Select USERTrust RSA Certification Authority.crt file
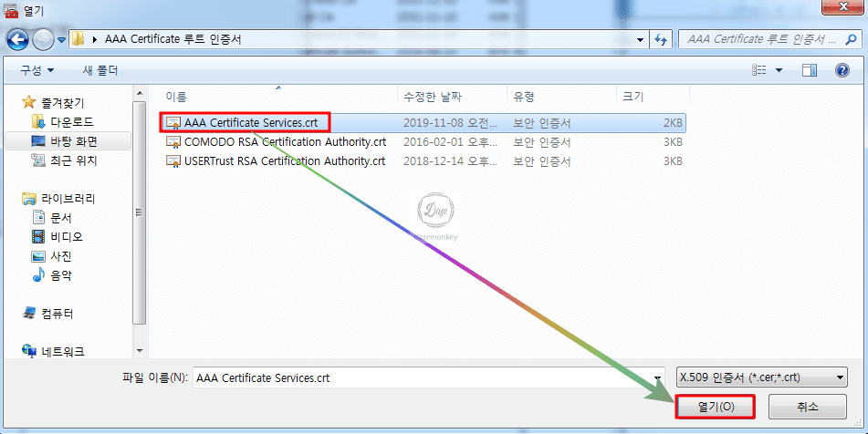The height and width of the screenshot is (434, 868). [424, 161]
